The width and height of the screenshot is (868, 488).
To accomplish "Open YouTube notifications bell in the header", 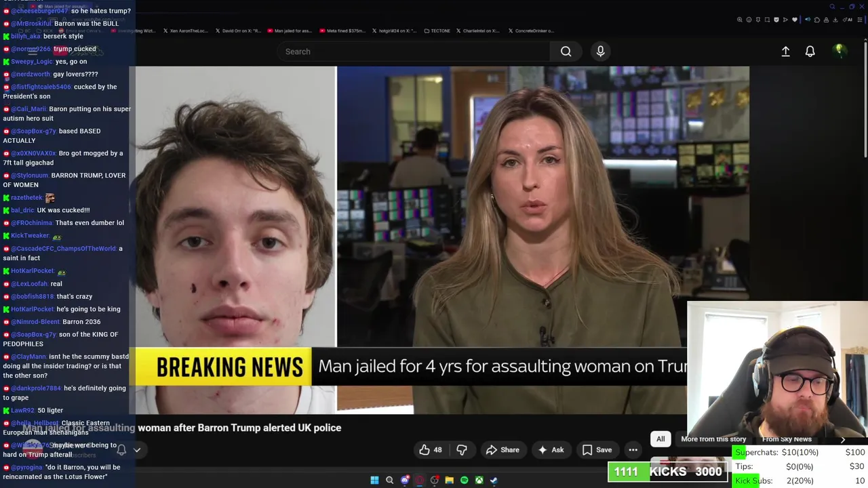I will 810,52.
